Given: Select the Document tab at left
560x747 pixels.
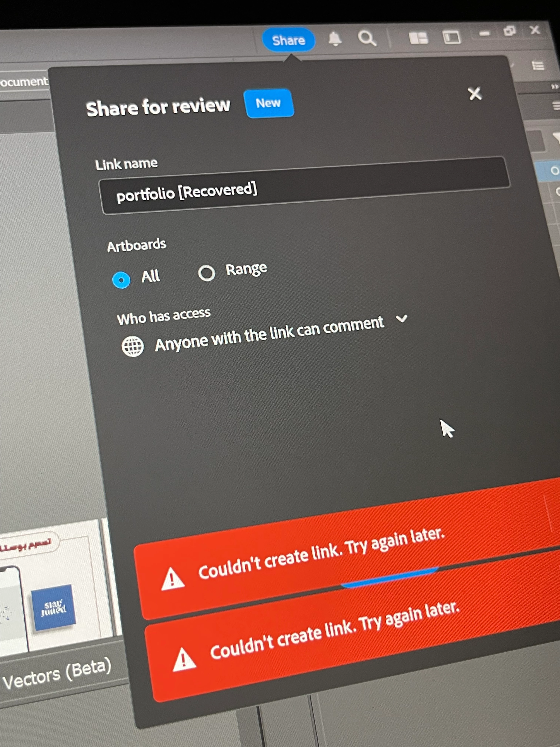Looking at the screenshot, I should point(24,81).
